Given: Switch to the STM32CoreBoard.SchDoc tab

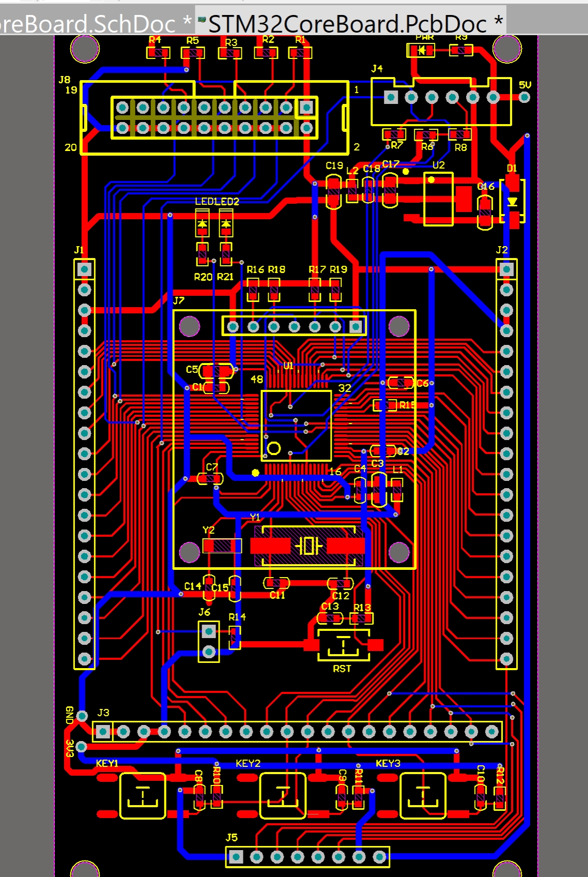Looking at the screenshot, I should (93, 23).
